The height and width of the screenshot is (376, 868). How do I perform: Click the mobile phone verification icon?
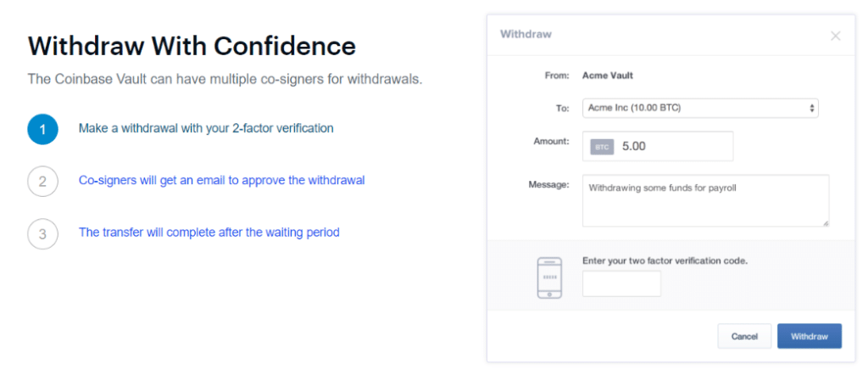click(549, 277)
